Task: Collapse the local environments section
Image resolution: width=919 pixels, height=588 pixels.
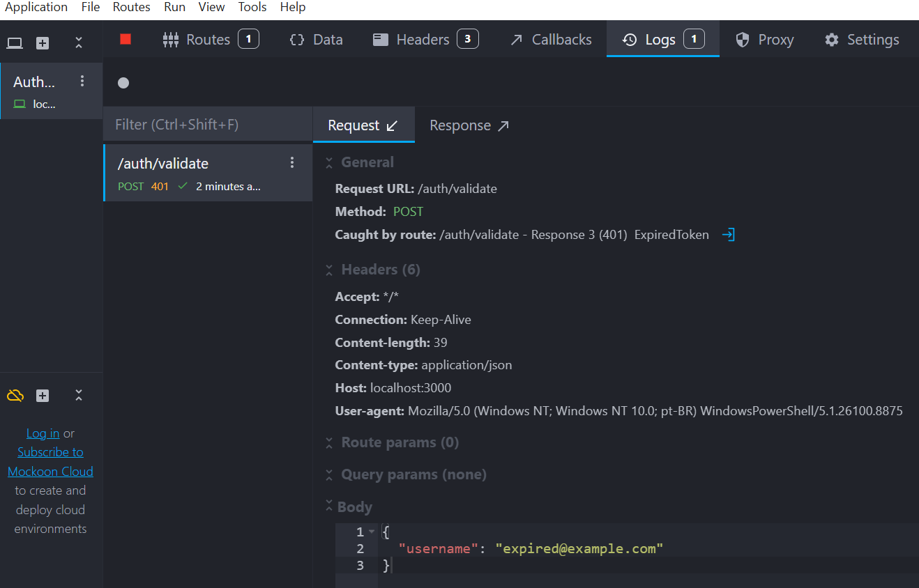Action: click(79, 43)
